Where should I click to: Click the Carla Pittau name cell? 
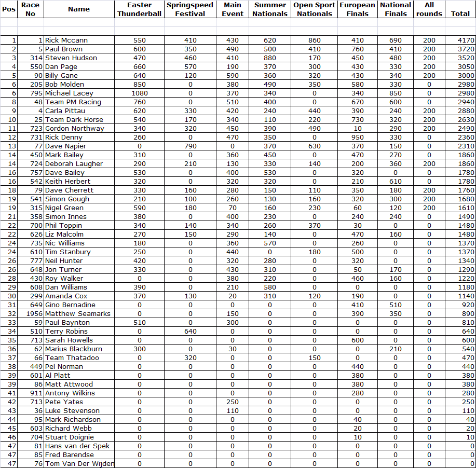tap(66, 111)
